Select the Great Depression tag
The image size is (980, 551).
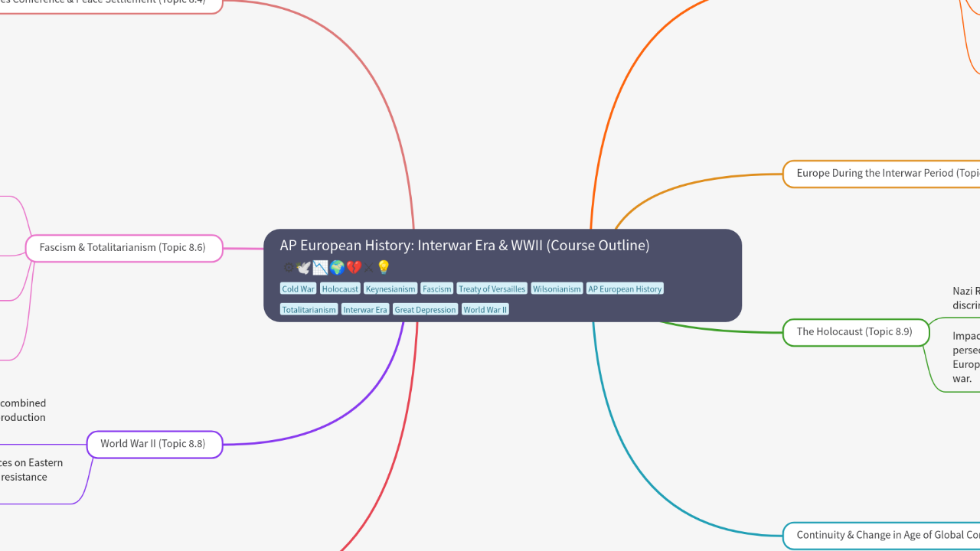(425, 309)
